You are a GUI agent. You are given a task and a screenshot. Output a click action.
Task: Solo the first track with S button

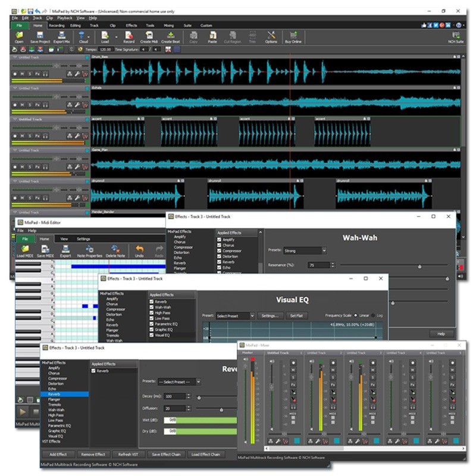click(x=30, y=74)
